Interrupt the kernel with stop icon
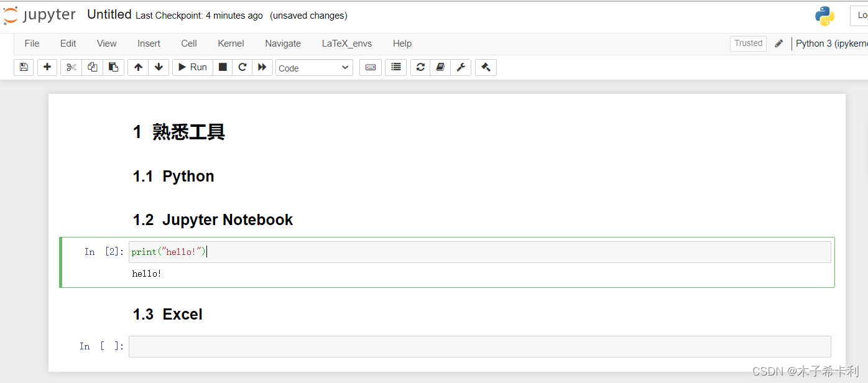868x383 pixels. (x=223, y=67)
